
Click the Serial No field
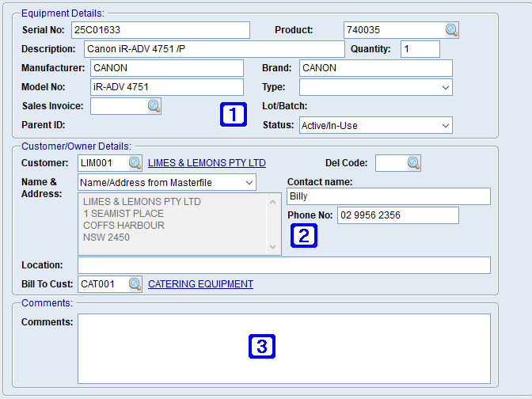(161, 30)
